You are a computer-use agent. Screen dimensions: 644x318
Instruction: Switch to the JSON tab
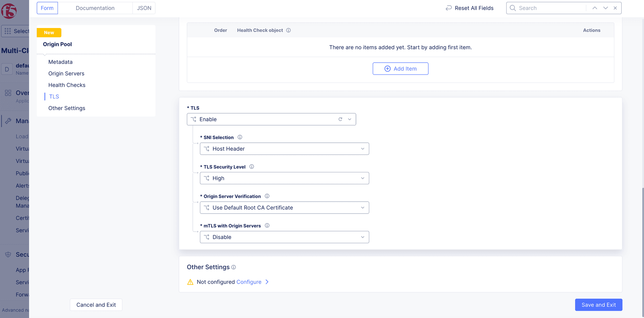(144, 8)
